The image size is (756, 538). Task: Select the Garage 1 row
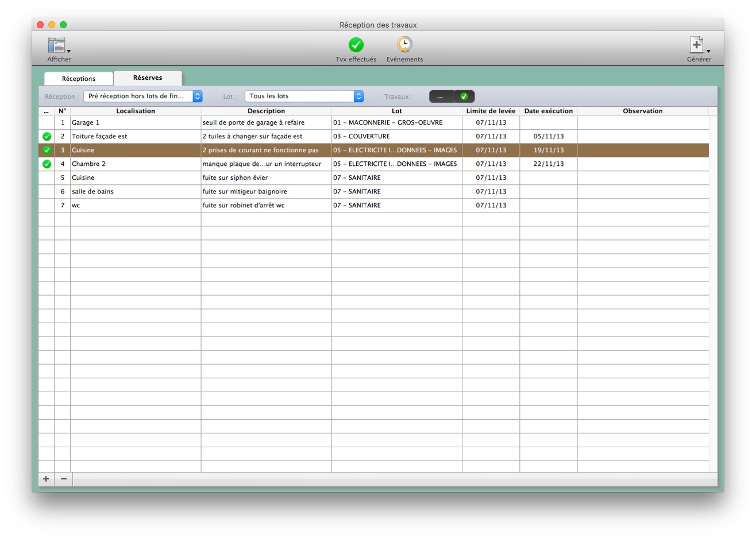[x=136, y=123]
